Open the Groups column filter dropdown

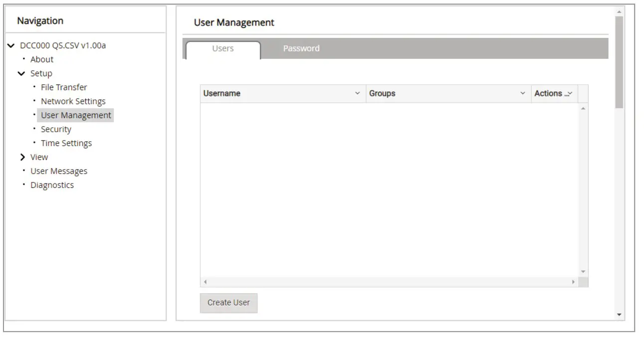(x=522, y=93)
